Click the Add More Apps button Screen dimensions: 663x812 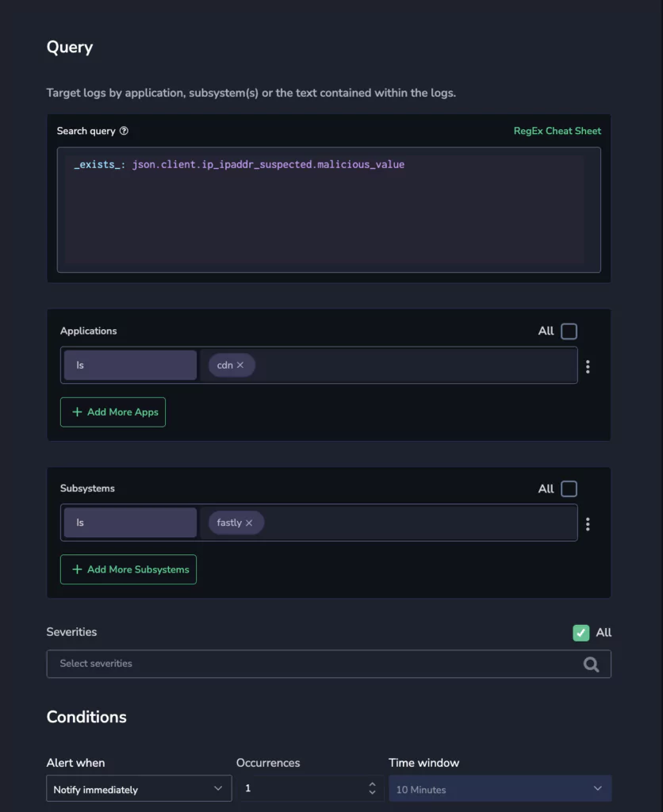(113, 412)
